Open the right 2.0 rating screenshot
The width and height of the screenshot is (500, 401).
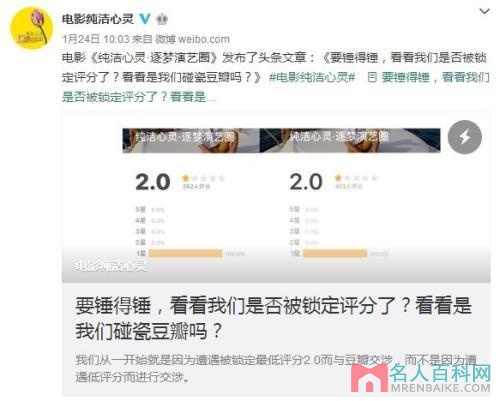[x=350, y=194]
